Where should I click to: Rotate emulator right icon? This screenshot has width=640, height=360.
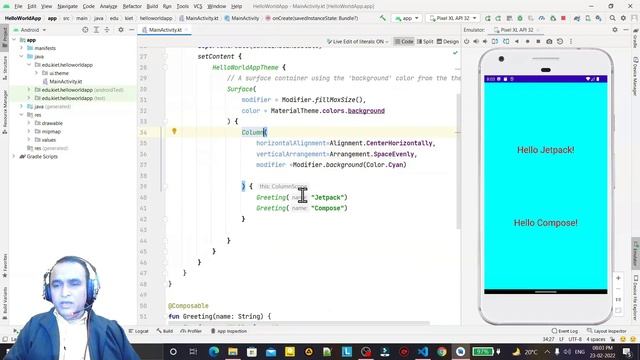click(x=506, y=41)
